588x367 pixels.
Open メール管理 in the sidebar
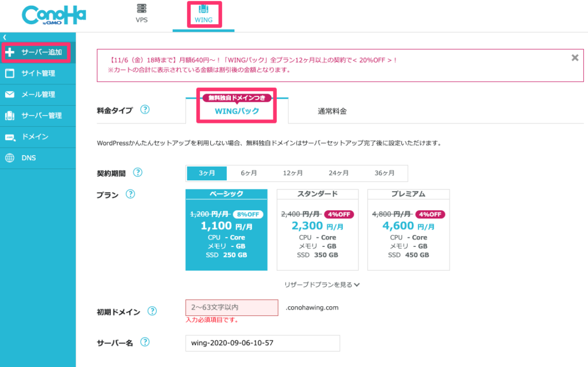click(38, 94)
